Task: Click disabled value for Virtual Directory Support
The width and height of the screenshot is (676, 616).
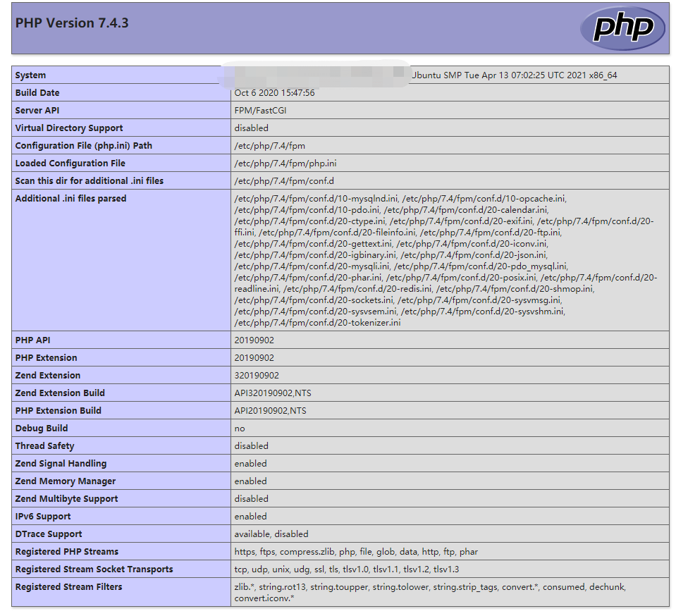Action: [252, 128]
